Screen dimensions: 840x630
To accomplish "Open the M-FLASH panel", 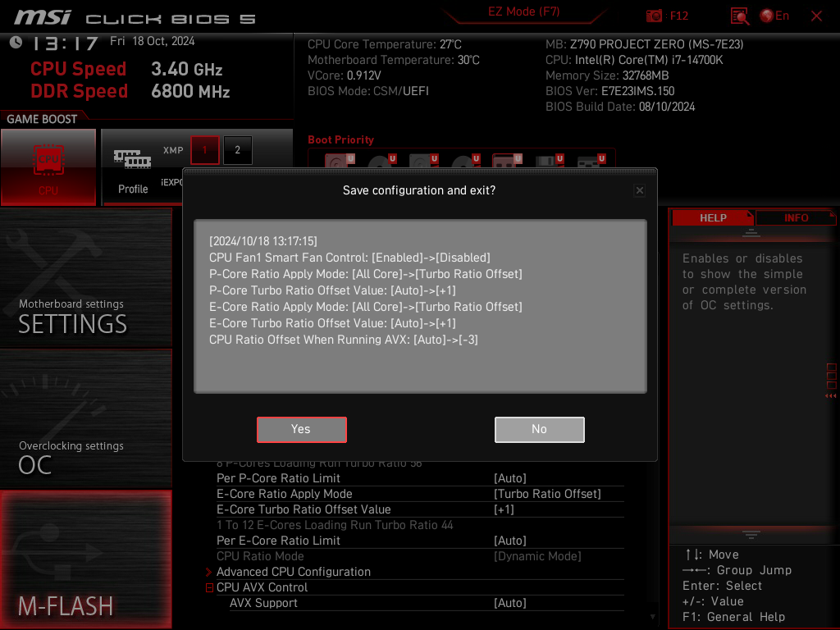I will (x=85, y=559).
